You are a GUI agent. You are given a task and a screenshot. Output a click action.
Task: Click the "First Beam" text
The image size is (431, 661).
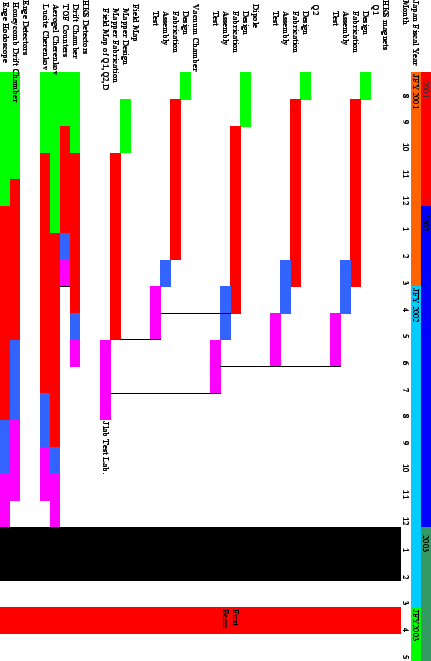coord(230,618)
